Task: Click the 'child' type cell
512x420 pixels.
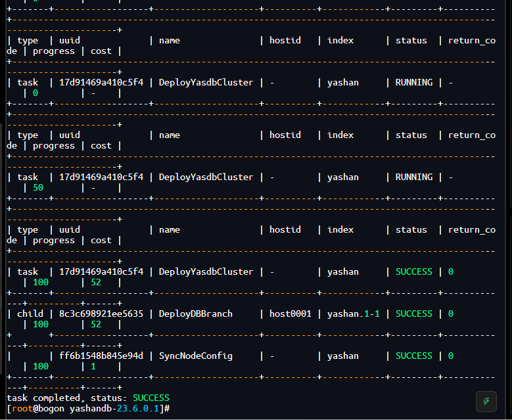Action: click(x=30, y=314)
